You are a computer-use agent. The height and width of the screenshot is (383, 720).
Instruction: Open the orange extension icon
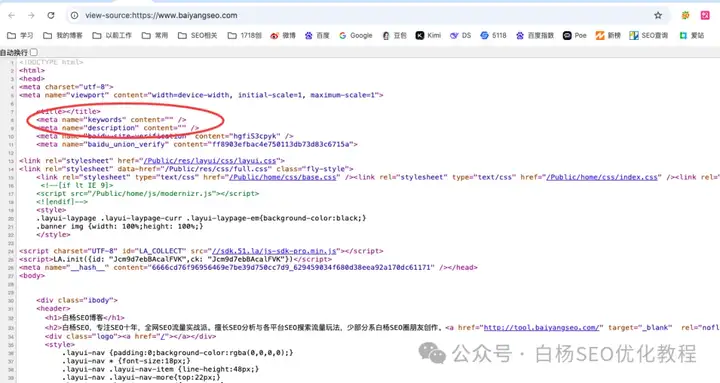pyautogui.click(x=685, y=15)
